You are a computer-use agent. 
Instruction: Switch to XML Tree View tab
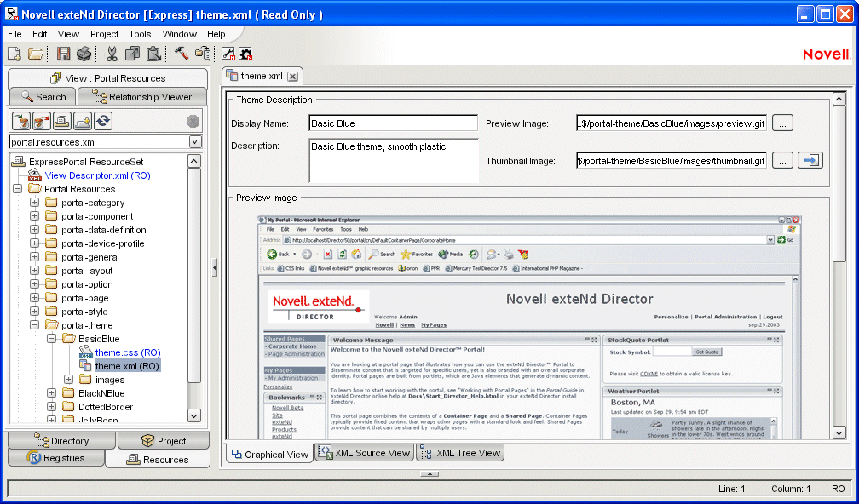click(x=460, y=453)
